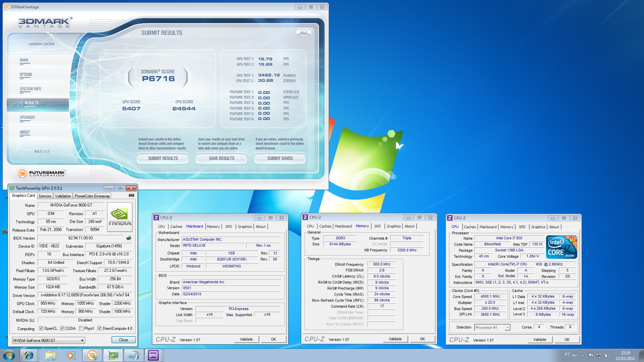Click the orange round taskbar icon
This screenshot has width=644, height=362.
click(92, 355)
